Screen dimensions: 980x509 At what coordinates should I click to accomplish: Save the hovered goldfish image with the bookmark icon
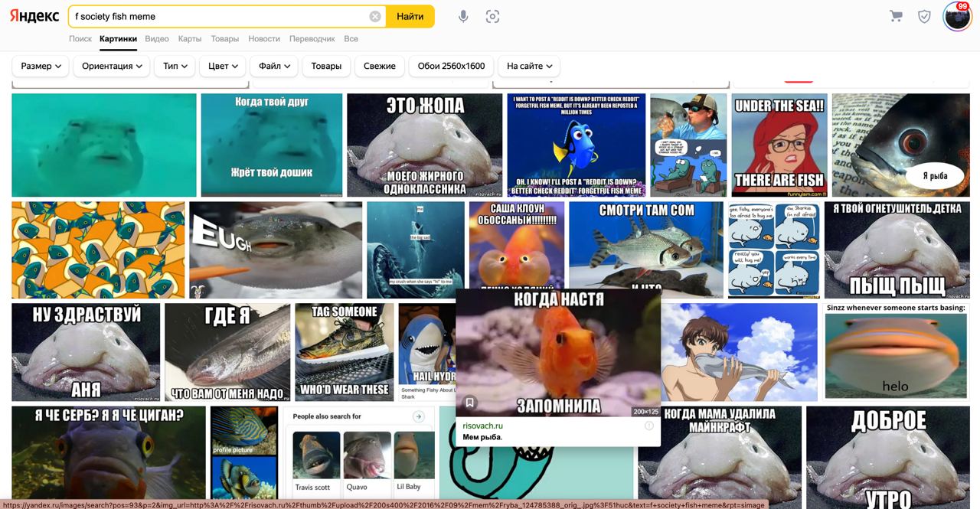(470, 403)
